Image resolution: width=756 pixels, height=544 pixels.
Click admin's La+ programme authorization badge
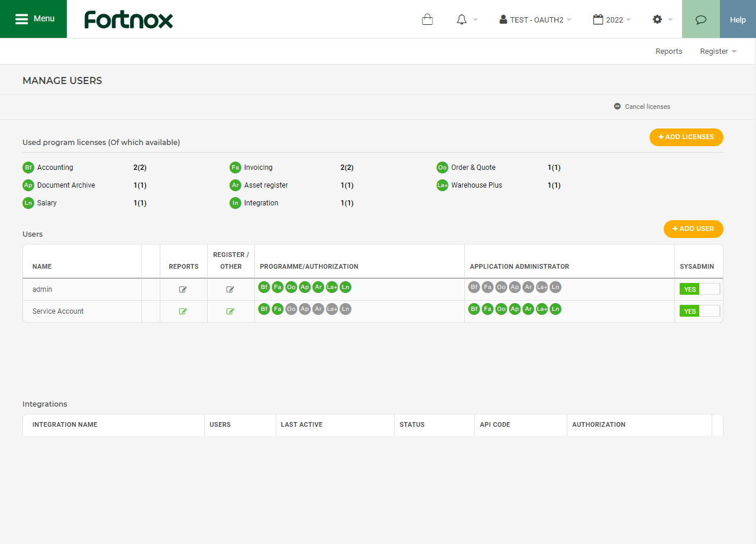332,287
